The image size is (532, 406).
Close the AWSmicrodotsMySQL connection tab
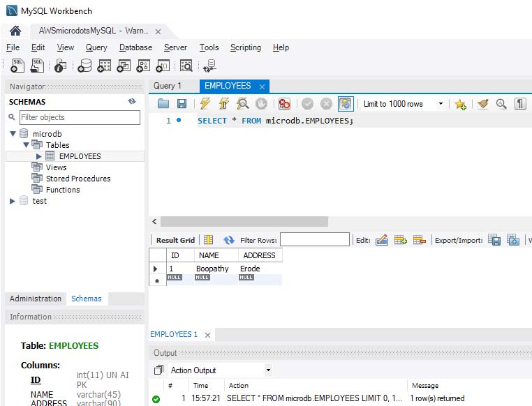click(158, 31)
